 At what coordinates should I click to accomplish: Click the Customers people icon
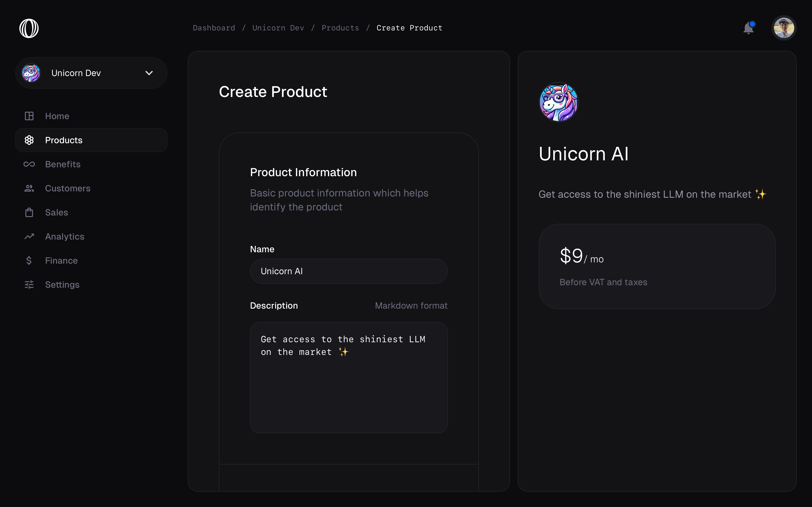tap(29, 188)
